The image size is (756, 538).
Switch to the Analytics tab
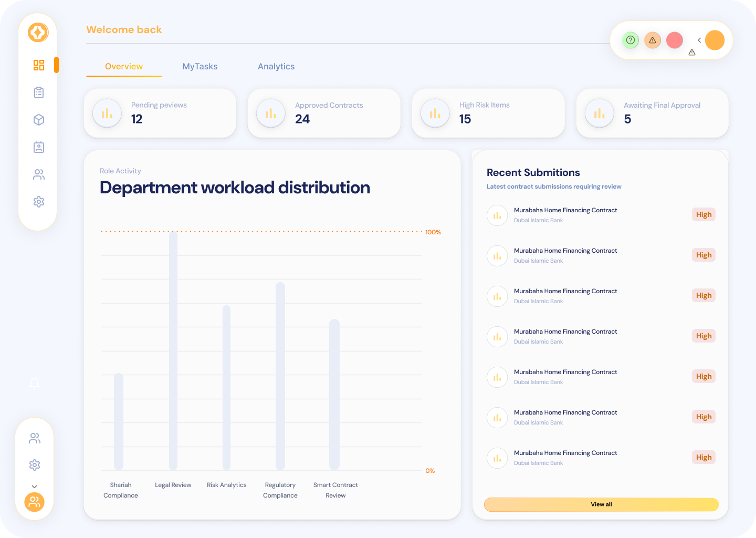pyautogui.click(x=276, y=67)
